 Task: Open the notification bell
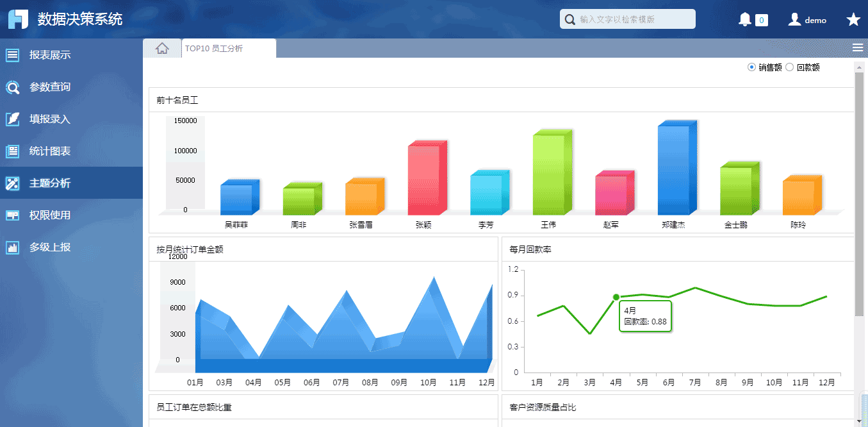click(x=744, y=19)
